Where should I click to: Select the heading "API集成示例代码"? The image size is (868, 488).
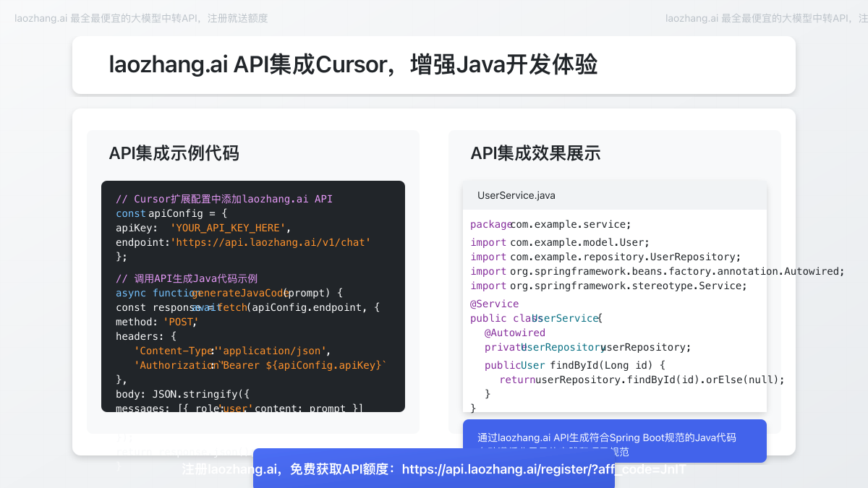coord(174,153)
